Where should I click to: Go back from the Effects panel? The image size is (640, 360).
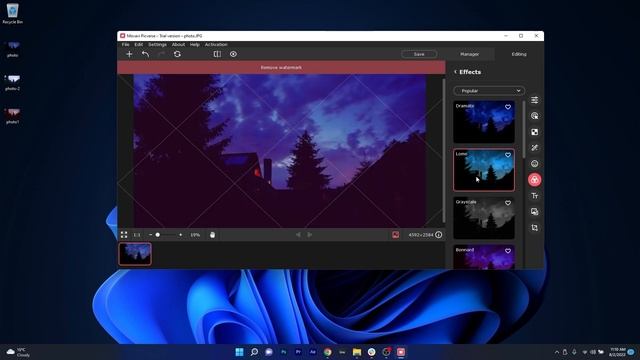(456, 72)
